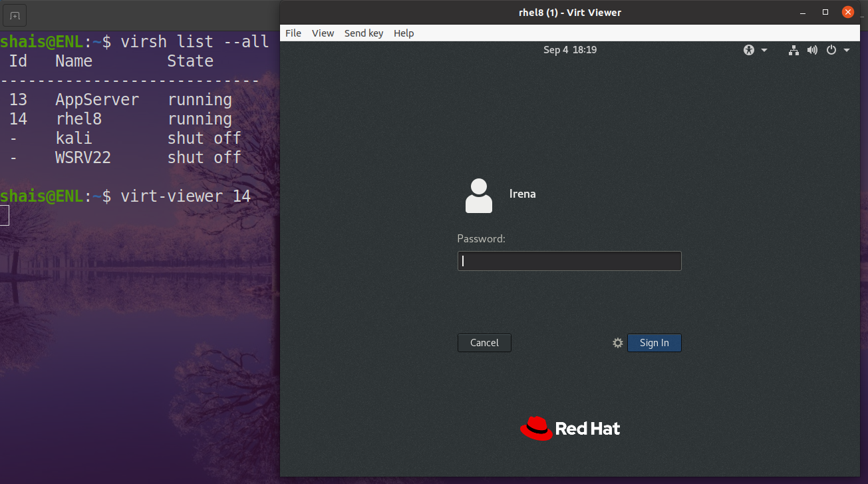
Task: Focus the Password input field
Action: (569, 261)
